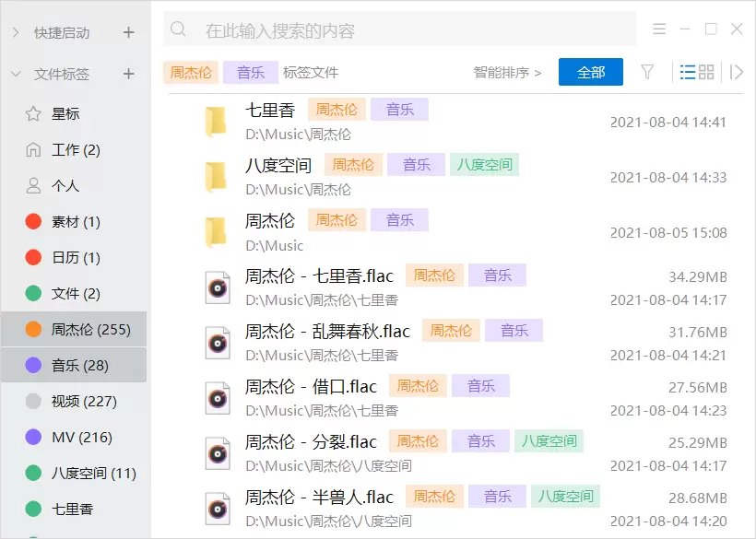Viewport: 756px width, 539px height.
Task: Select the 音乐 (28) sidebar tag
Action: click(74, 366)
